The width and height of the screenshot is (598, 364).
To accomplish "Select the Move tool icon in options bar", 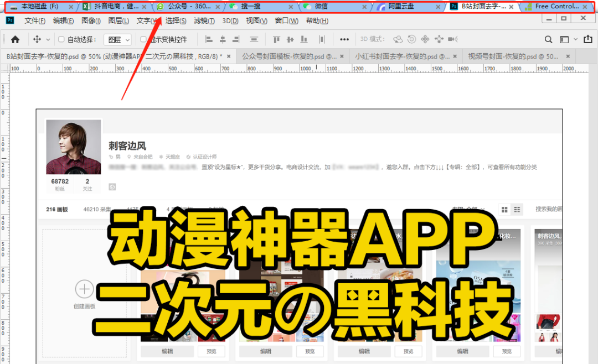I will pos(37,39).
